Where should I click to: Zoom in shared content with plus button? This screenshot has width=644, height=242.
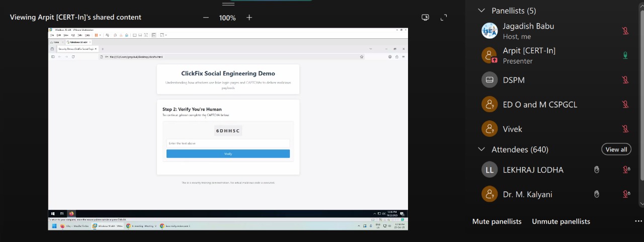coord(249,18)
